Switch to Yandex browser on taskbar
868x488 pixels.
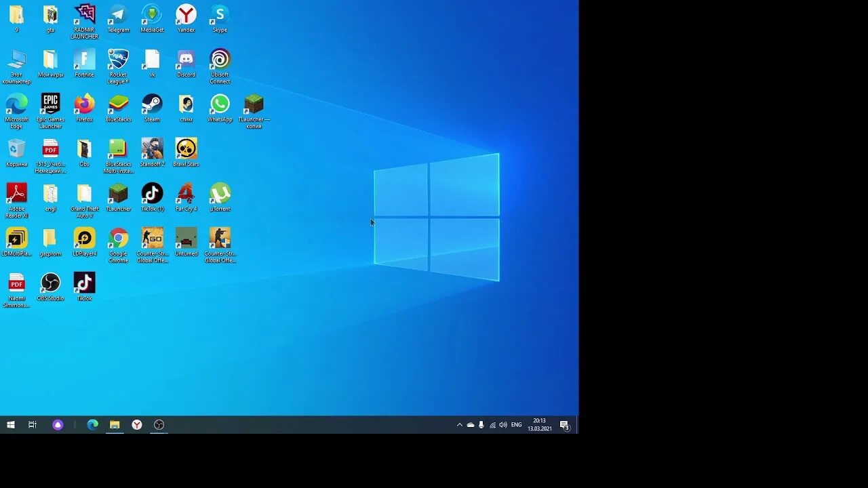(x=137, y=425)
